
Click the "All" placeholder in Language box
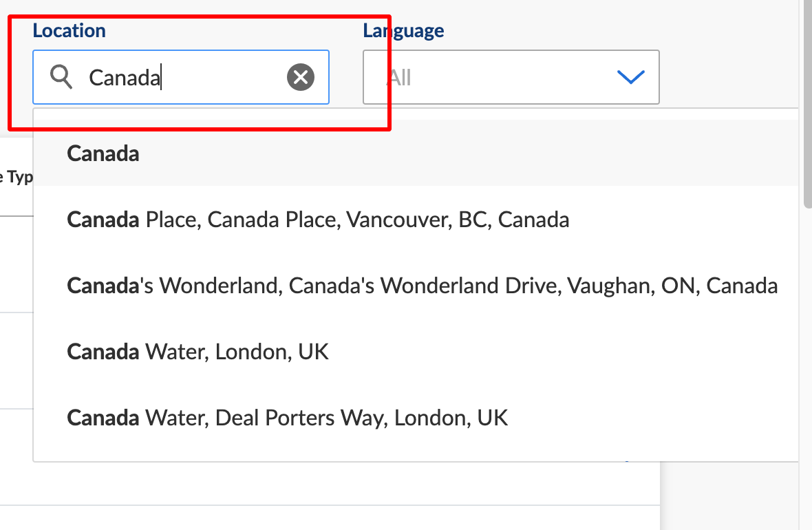tap(399, 78)
